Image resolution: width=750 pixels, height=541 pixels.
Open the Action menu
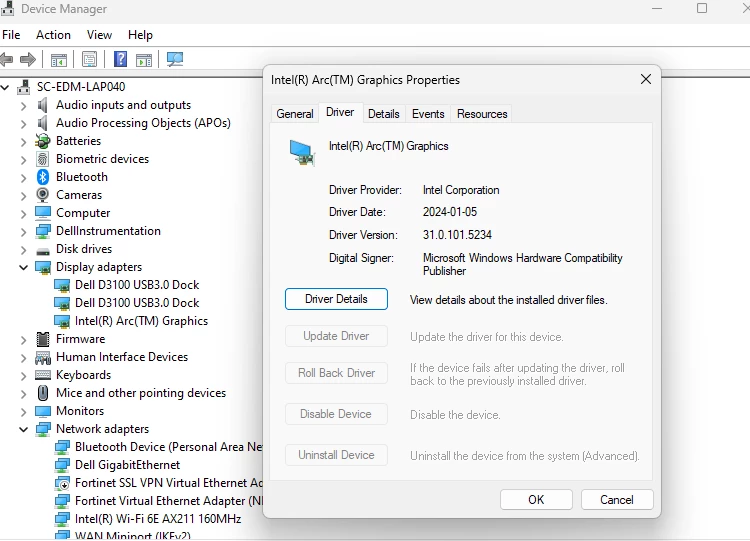(x=53, y=35)
